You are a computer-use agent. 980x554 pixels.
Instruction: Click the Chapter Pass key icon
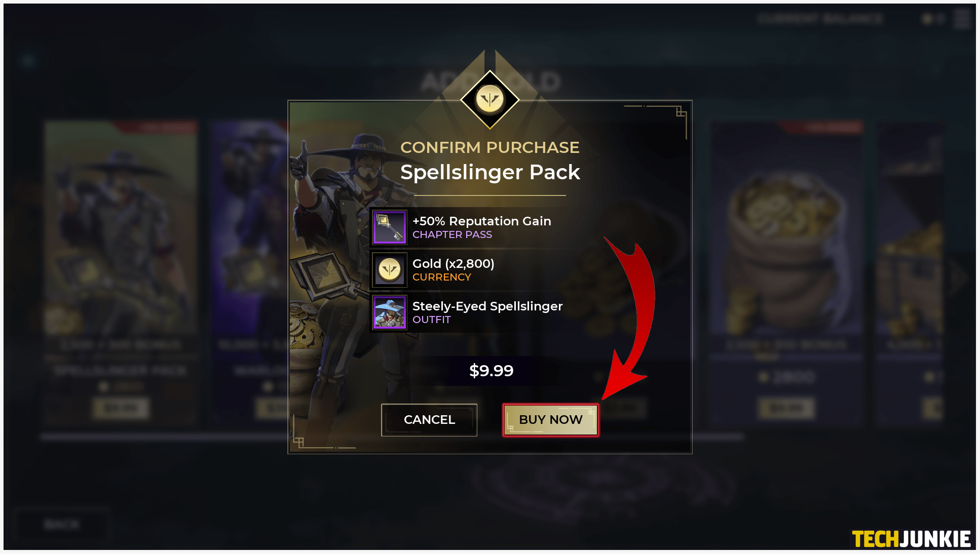coord(390,227)
